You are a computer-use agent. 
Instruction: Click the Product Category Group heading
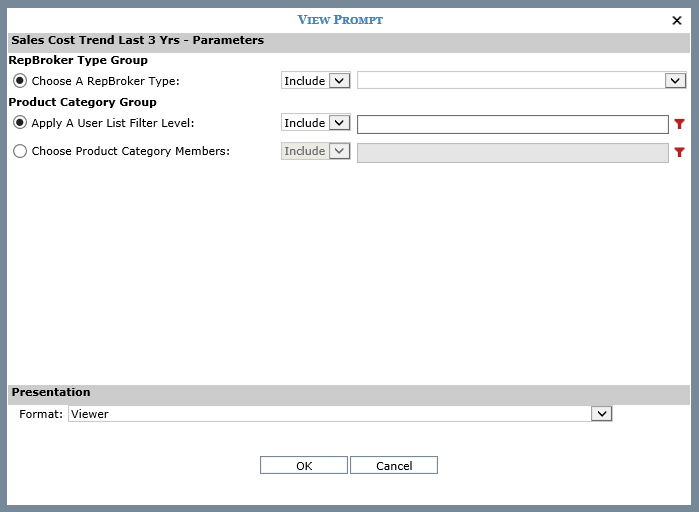click(x=82, y=102)
